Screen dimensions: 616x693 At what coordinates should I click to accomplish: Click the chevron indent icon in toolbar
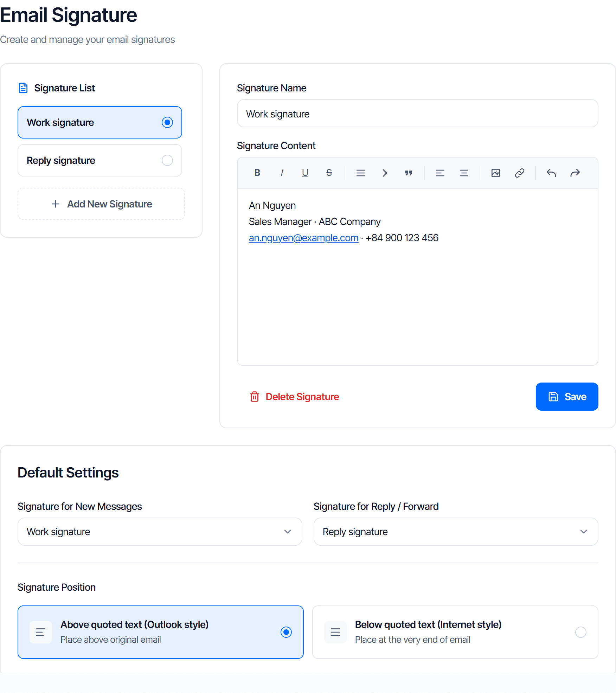[385, 173]
